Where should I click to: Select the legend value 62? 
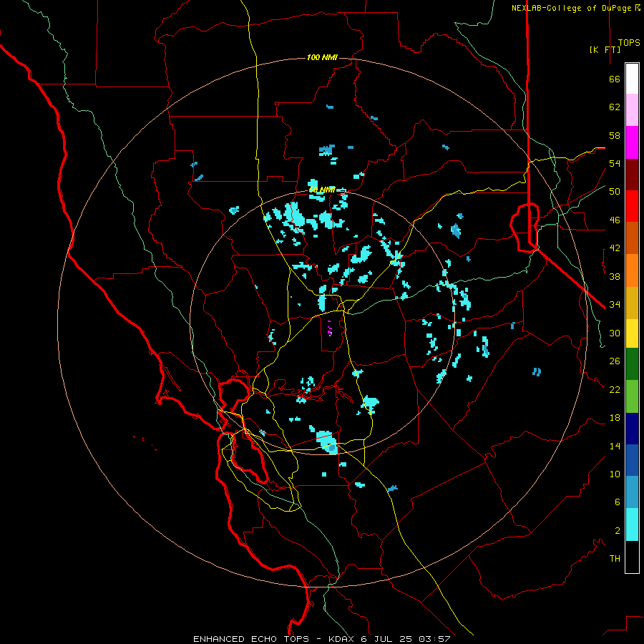pyautogui.click(x=615, y=107)
